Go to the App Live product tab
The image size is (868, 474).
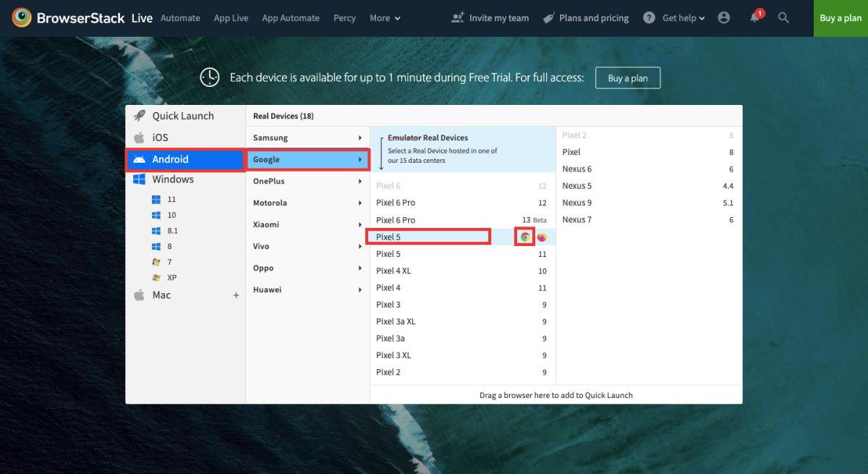coord(231,18)
